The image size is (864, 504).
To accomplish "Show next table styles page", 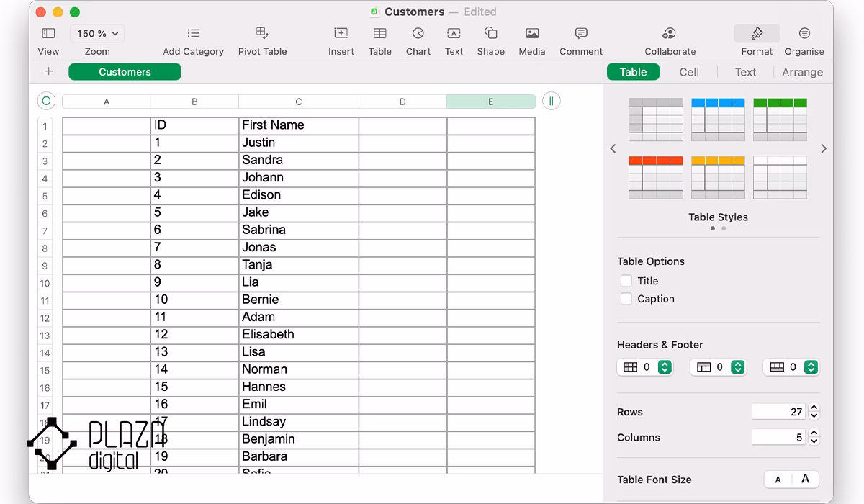I will (824, 149).
